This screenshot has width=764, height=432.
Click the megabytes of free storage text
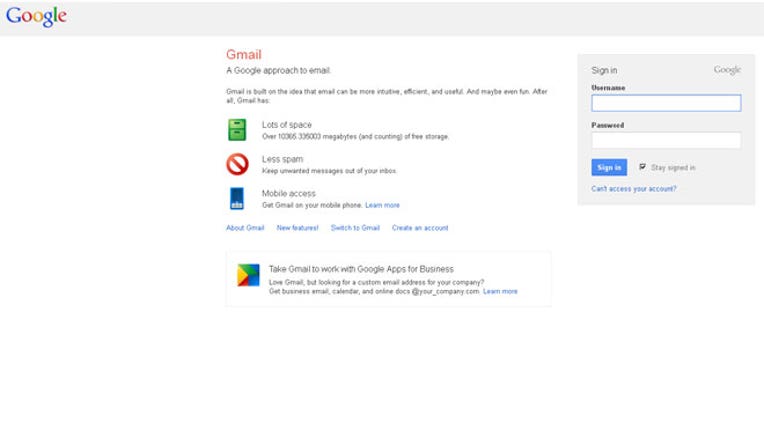[356, 136]
